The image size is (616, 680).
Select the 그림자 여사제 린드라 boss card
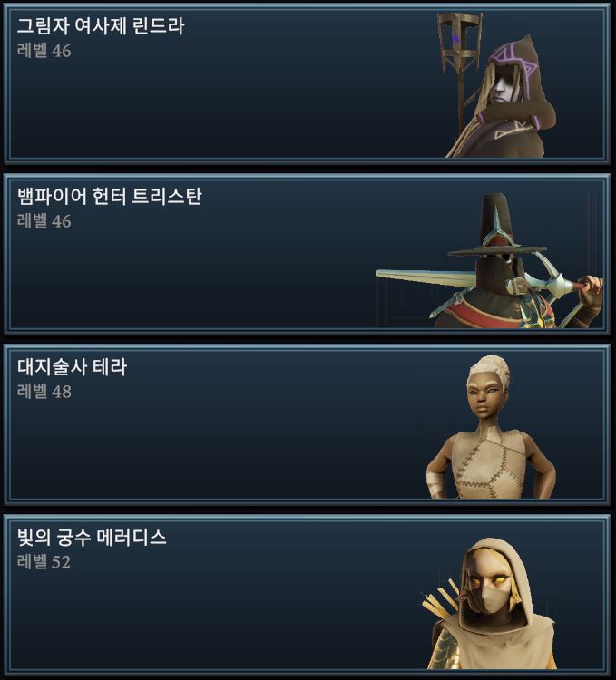point(308,83)
